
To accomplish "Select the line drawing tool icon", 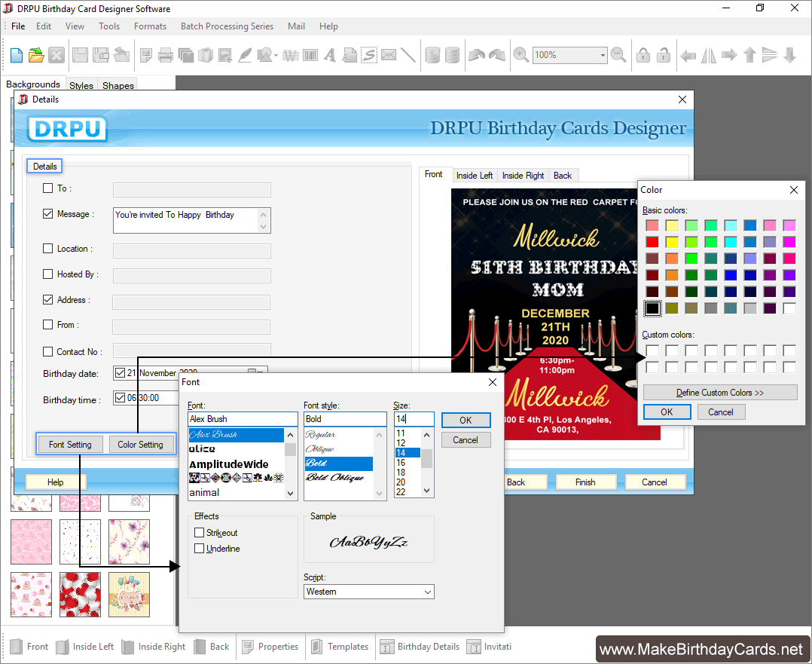I will click(408, 55).
